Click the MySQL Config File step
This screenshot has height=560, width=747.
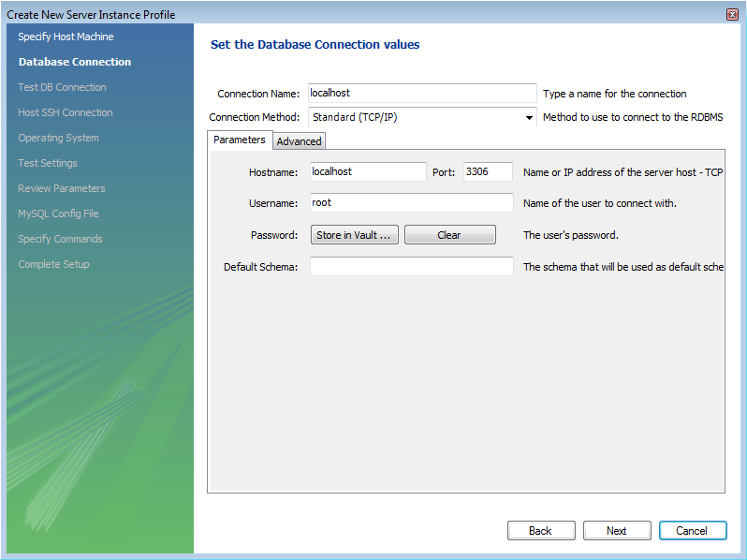58,214
